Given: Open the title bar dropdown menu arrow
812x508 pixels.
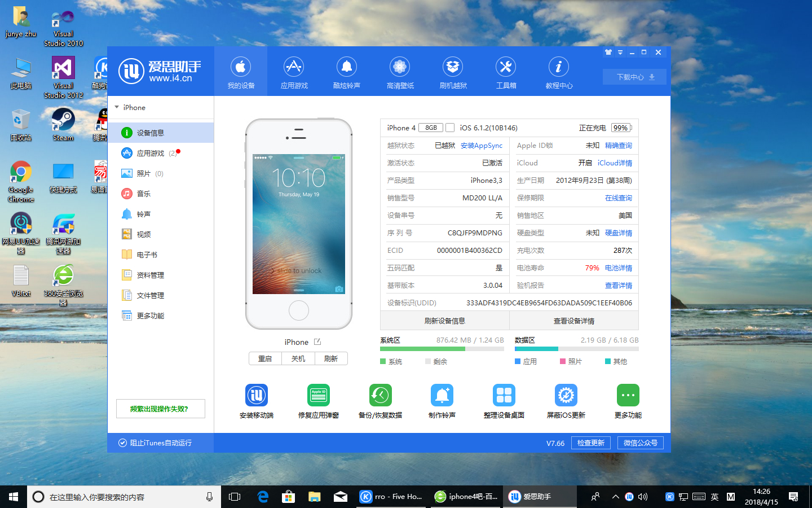Looking at the screenshot, I should (620, 52).
